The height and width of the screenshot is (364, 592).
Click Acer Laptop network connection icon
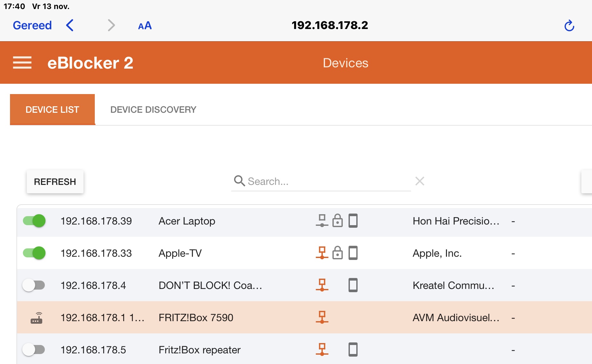point(322,221)
